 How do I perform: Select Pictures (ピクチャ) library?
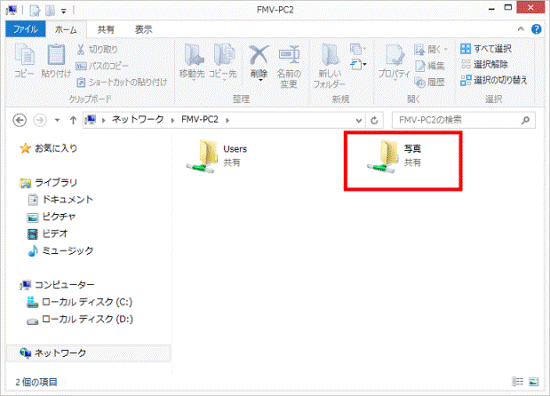pos(51,217)
